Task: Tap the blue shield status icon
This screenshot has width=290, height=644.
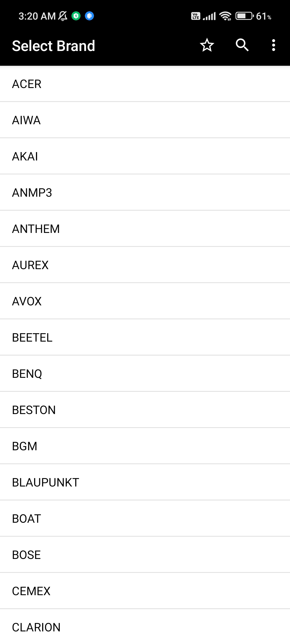Action: (89, 16)
